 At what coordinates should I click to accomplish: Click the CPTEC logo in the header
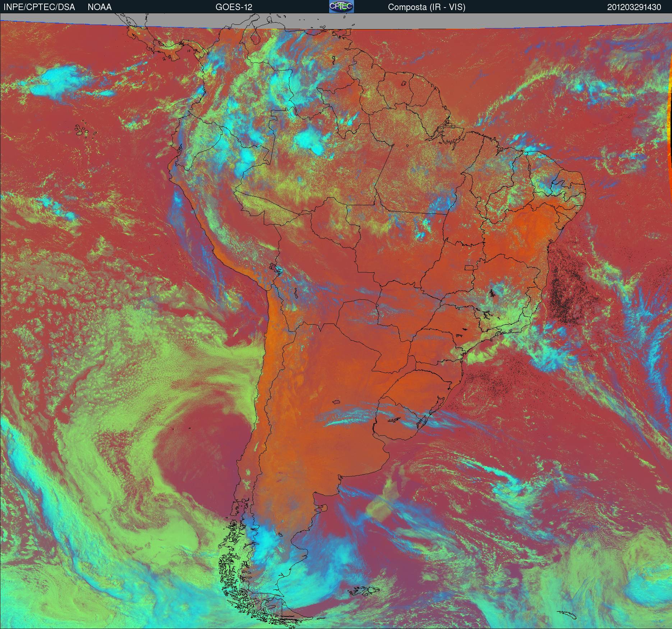pos(341,6)
